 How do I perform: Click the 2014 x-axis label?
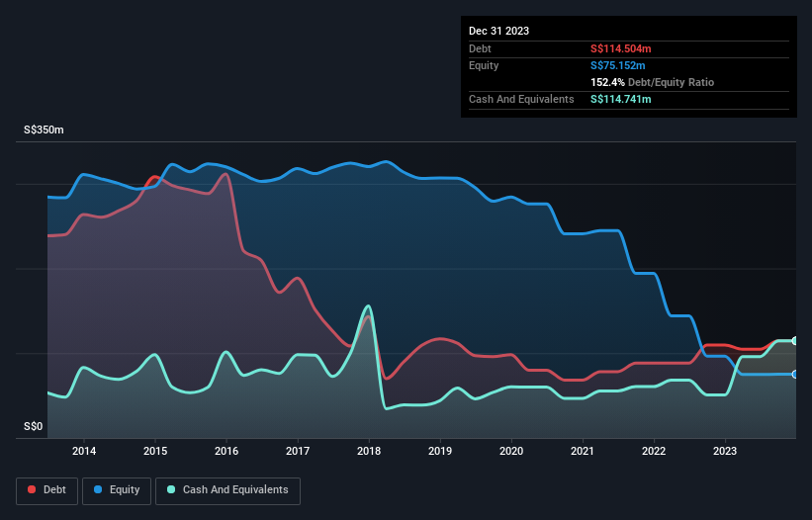pyautogui.click(x=84, y=451)
